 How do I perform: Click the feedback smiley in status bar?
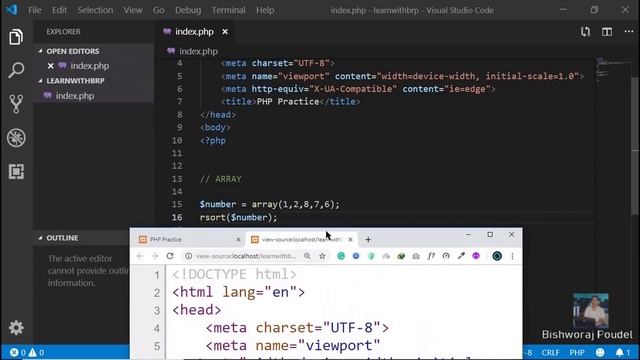[600, 352]
